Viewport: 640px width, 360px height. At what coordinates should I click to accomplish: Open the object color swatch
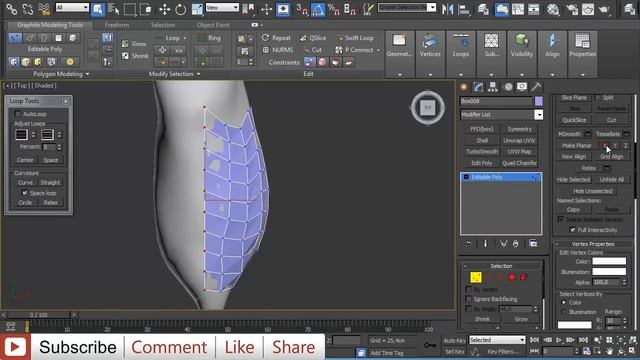coord(539,101)
